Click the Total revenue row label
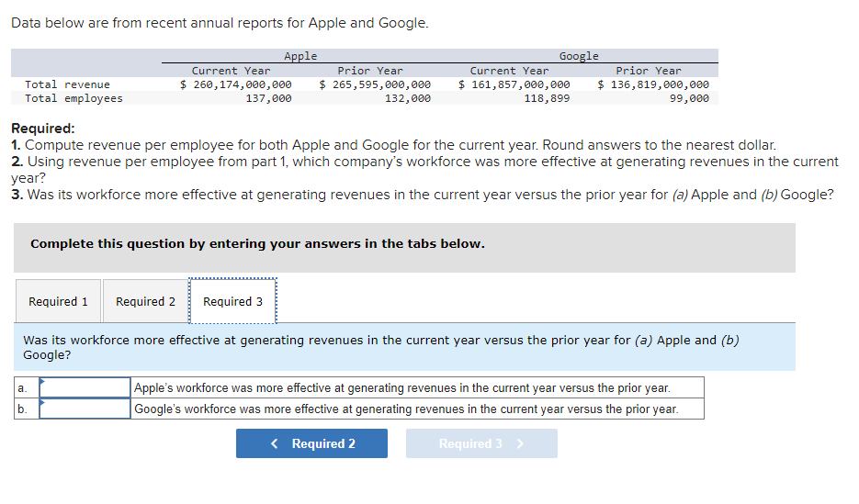The image size is (859, 504). (67, 84)
